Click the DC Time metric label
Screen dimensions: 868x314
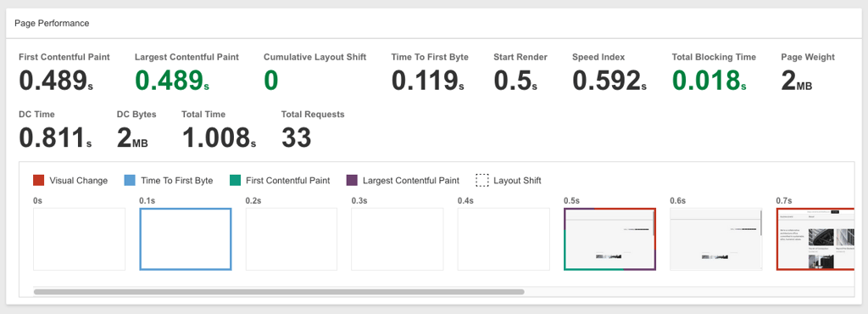click(x=36, y=114)
